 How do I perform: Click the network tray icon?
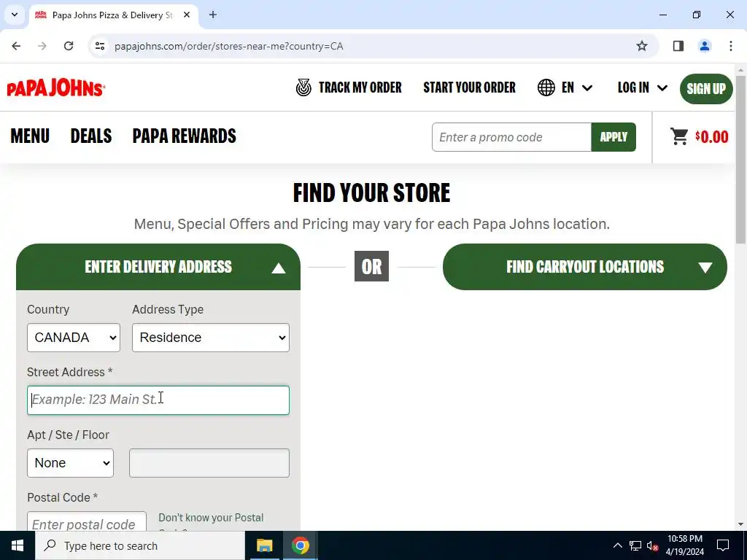click(635, 545)
